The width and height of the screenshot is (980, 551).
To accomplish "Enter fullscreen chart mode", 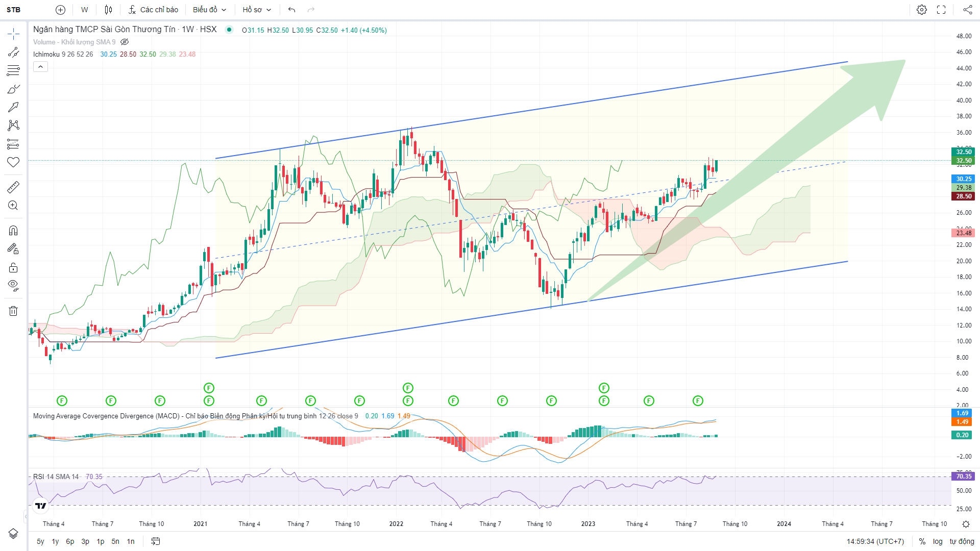I will point(941,10).
